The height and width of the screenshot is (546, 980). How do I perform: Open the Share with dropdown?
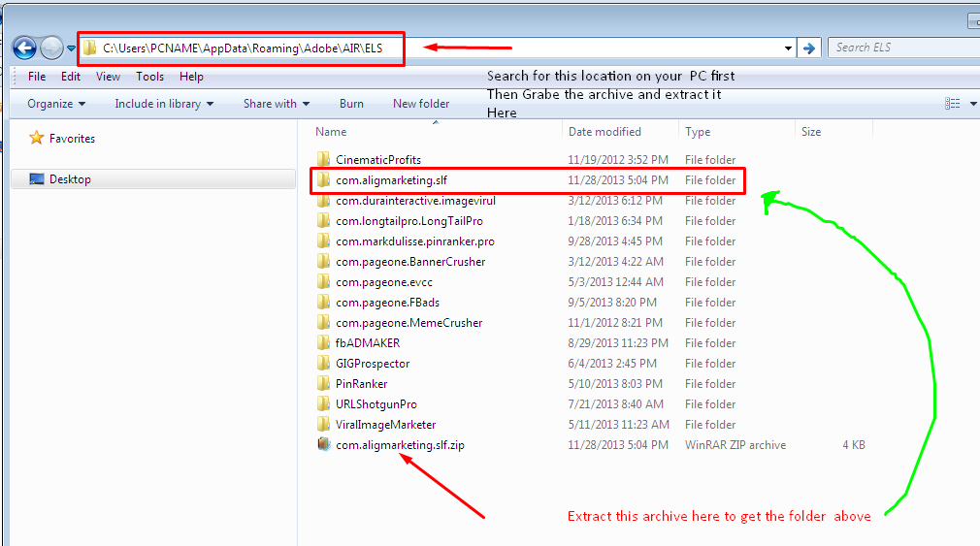[x=277, y=104]
